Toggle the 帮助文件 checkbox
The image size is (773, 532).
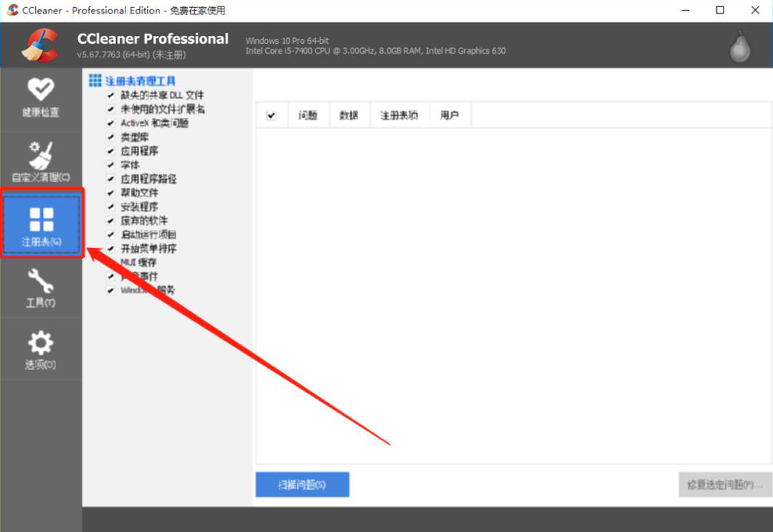click(x=110, y=193)
